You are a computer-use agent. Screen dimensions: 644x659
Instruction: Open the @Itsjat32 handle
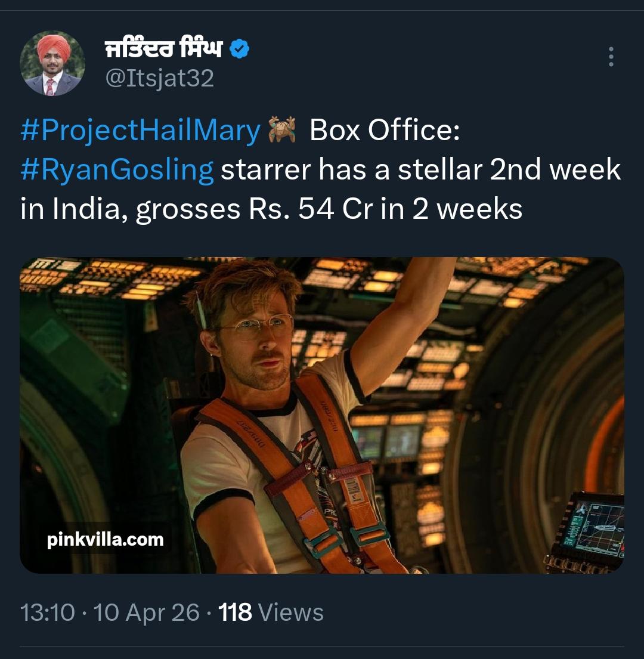click(x=159, y=78)
